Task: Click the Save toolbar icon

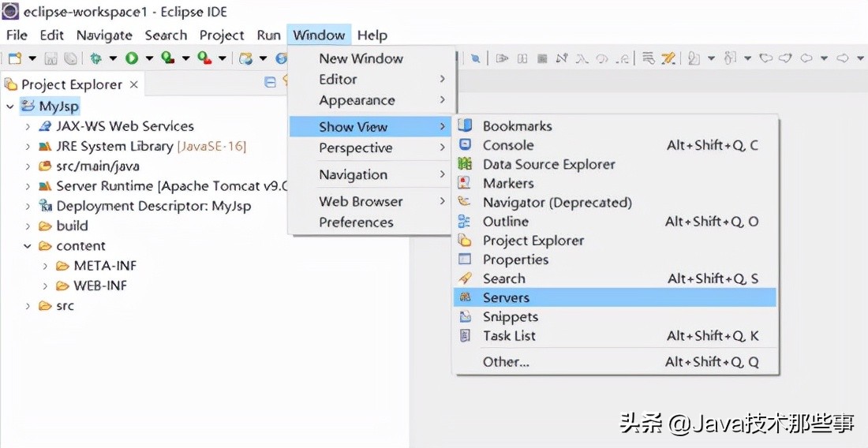Action: [51, 58]
